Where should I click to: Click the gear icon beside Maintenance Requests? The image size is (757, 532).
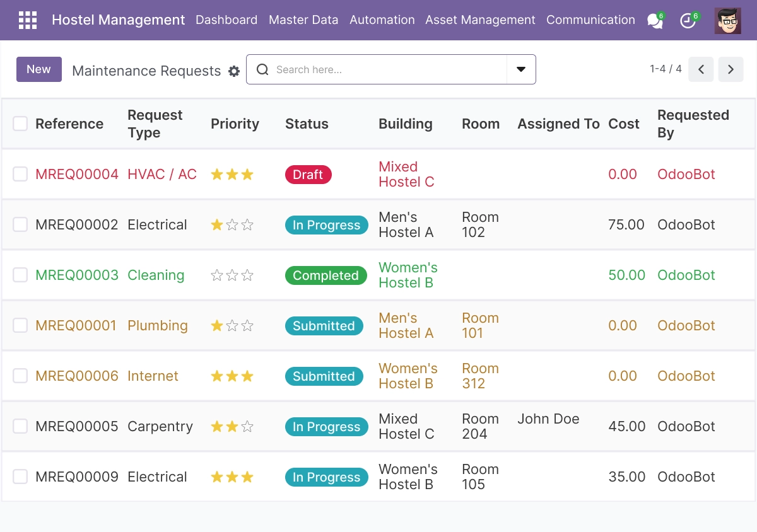coord(234,71)
